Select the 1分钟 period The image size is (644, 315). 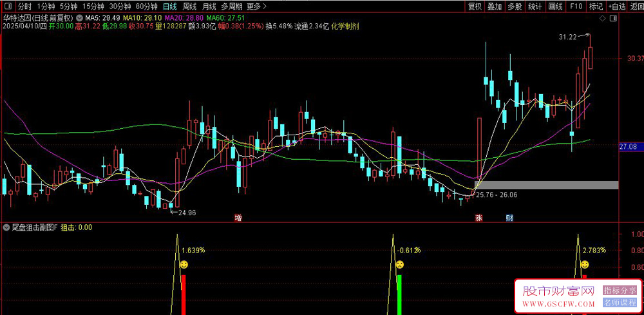pos(46,6)
